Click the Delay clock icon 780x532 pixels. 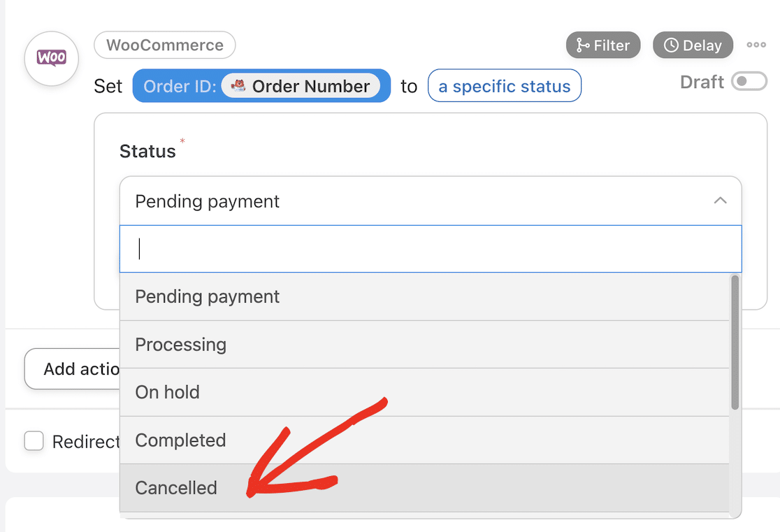coord(671,45)
